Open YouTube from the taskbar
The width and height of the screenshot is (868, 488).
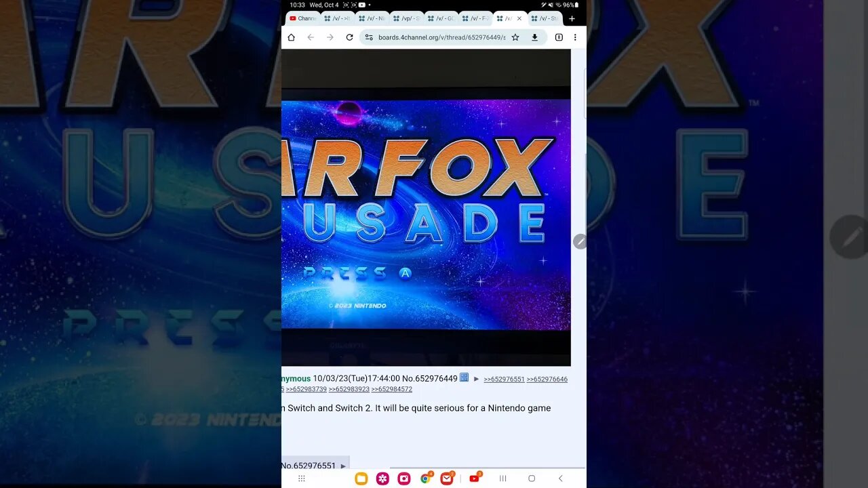point(475,479)
